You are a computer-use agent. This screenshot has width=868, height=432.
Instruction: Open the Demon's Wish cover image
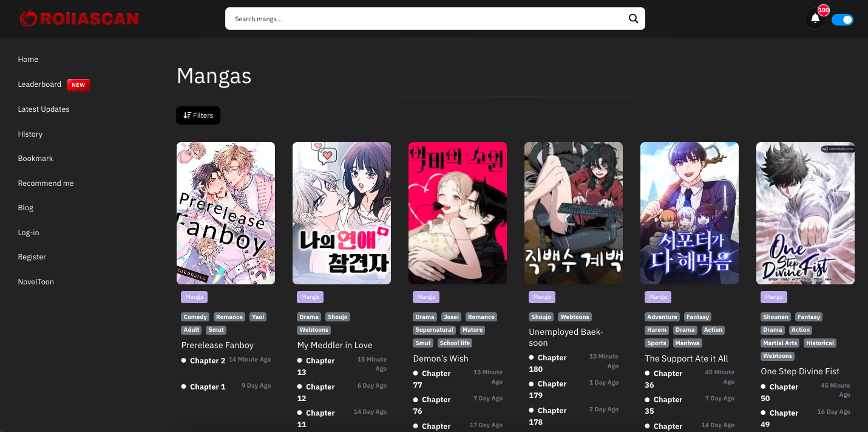coord(457,213)
